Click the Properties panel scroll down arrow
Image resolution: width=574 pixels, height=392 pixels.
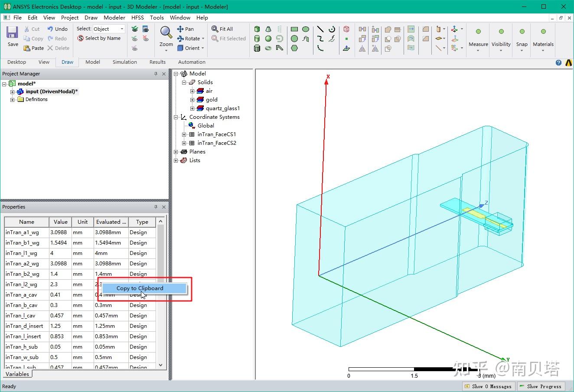tap(161, 365)
